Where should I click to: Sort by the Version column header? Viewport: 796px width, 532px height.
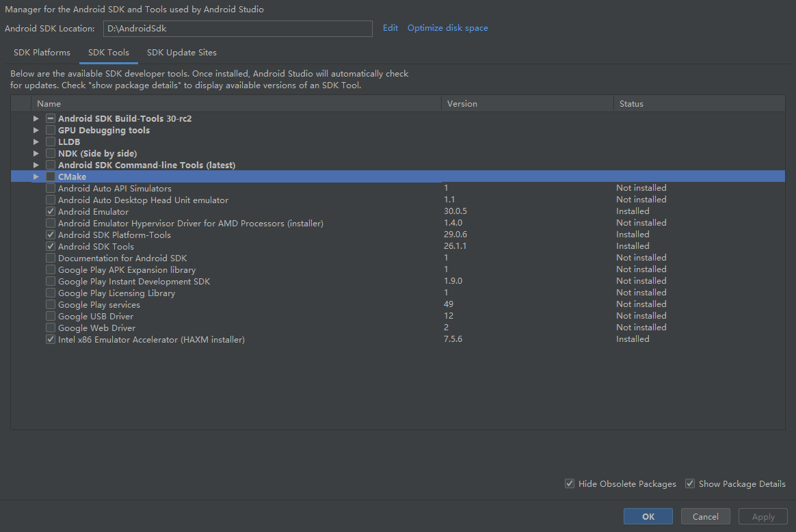tap(527, 103)
